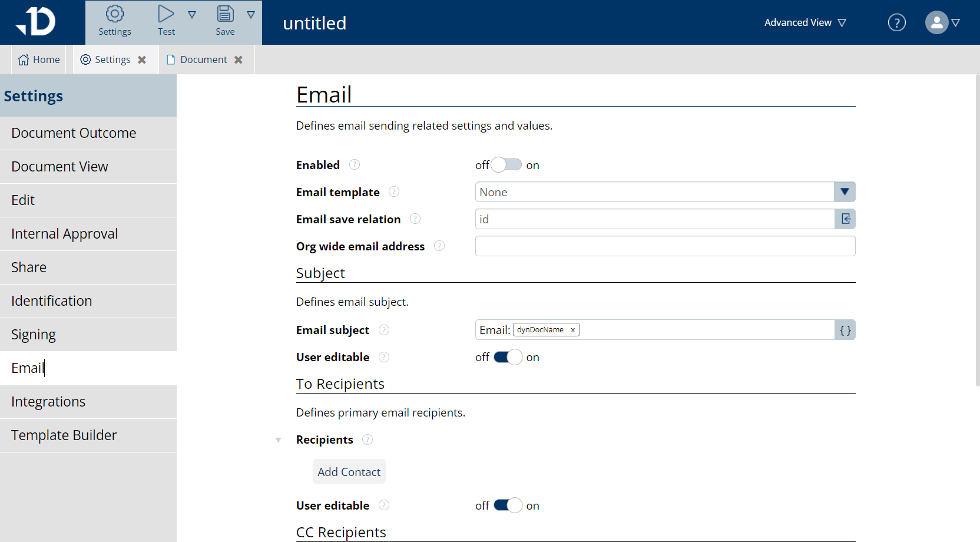Switch to the Document tab
This screenshot has width=980, height=542.
[203, 59]
